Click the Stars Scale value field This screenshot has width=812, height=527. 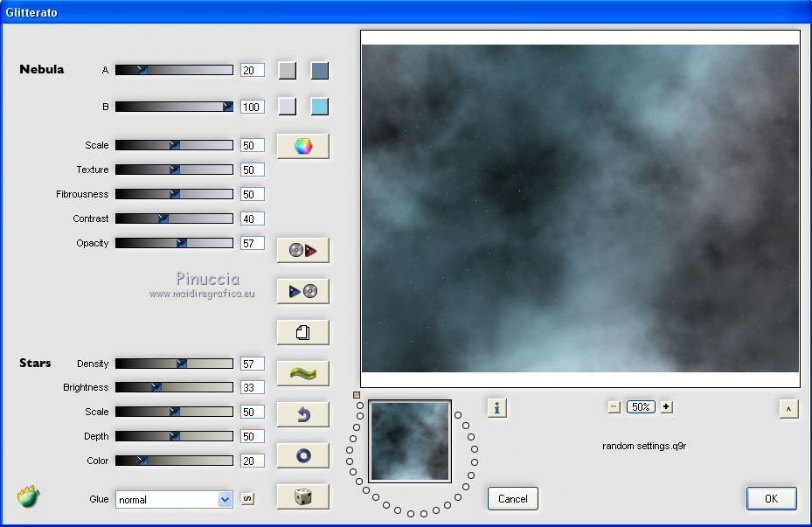[253, 413]
